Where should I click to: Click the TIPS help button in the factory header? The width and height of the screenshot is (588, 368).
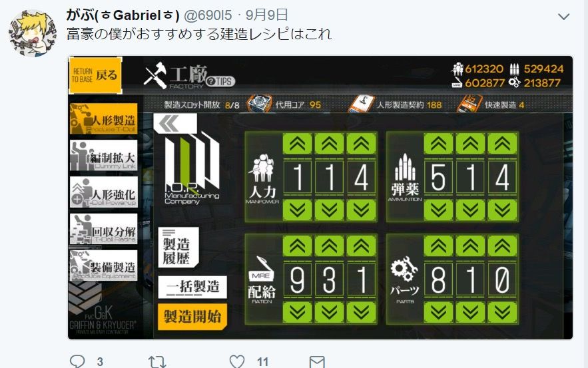[220, 81]
